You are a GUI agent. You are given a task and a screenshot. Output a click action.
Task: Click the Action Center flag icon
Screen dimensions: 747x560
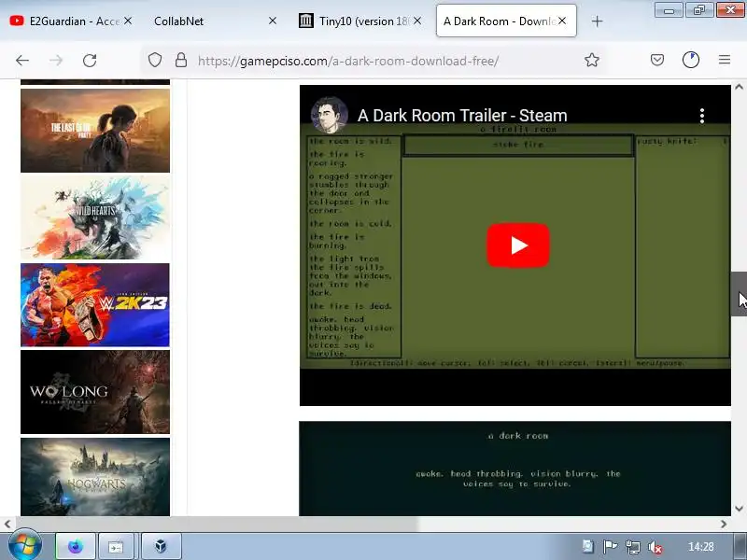[x=610, y=547]
